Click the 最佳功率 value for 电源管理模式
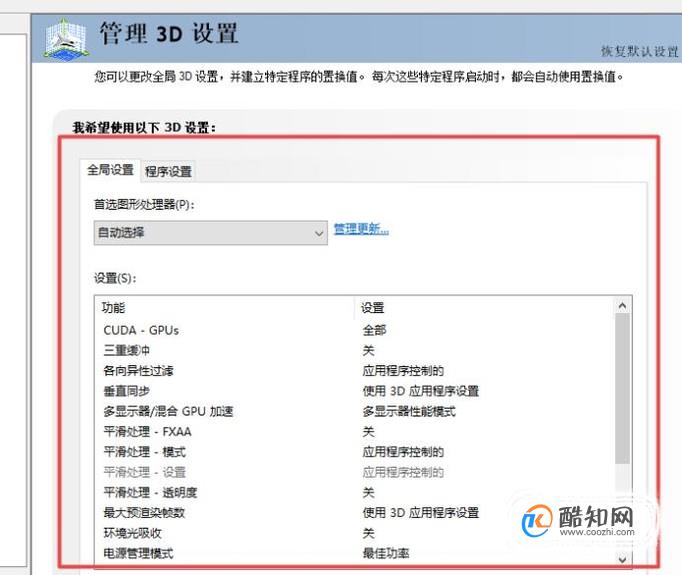The height and width of the screenshot is (575, 682). point(386,553)
